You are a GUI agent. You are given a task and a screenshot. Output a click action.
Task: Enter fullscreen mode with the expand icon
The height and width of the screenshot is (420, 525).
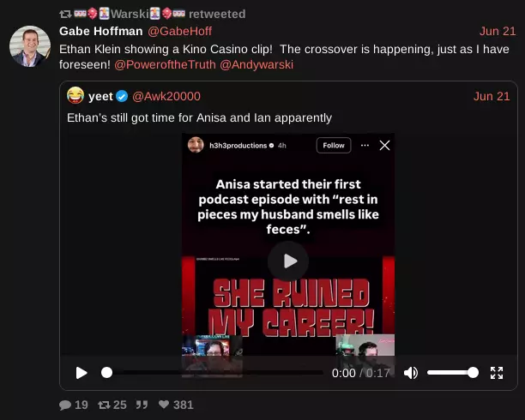coord(497,373)
